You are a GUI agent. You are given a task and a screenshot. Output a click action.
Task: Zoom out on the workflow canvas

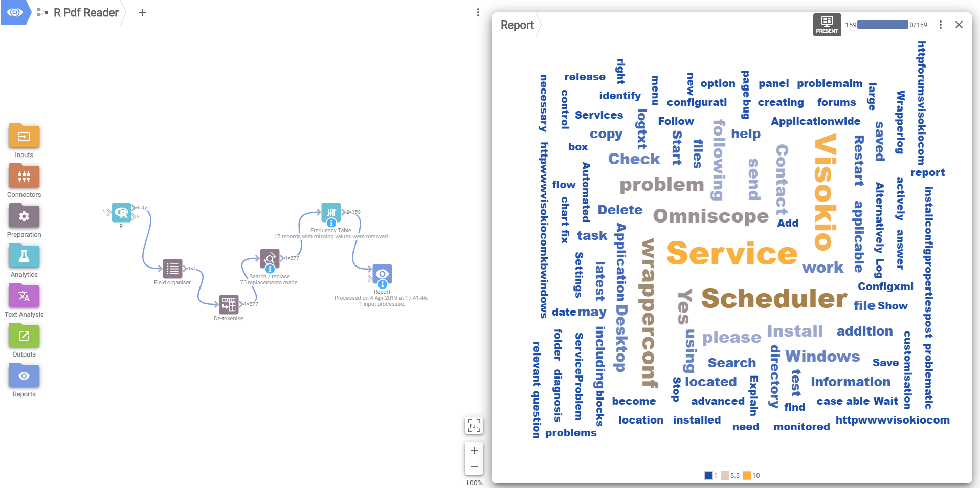pyautogui.click(x=474, y=467)
